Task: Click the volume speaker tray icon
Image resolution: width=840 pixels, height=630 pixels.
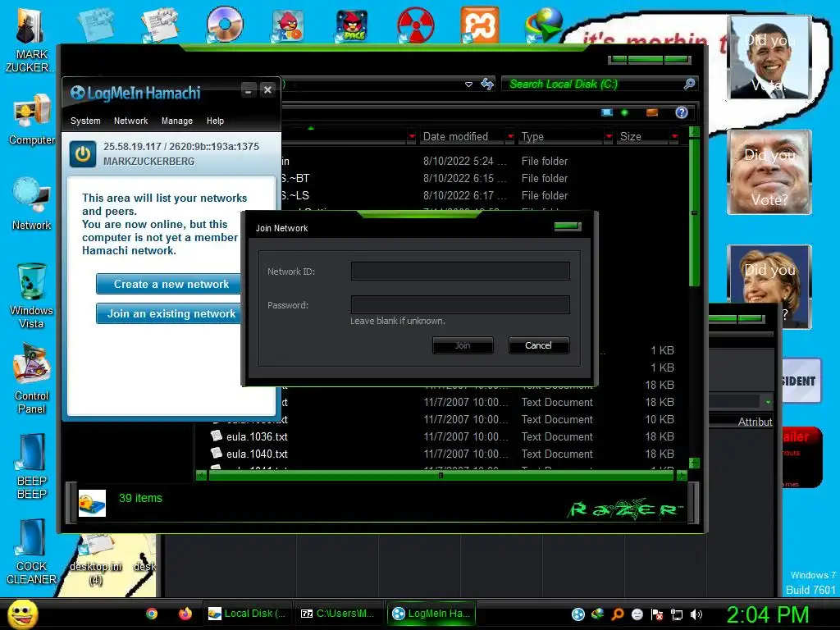Action: click(696, 614)
